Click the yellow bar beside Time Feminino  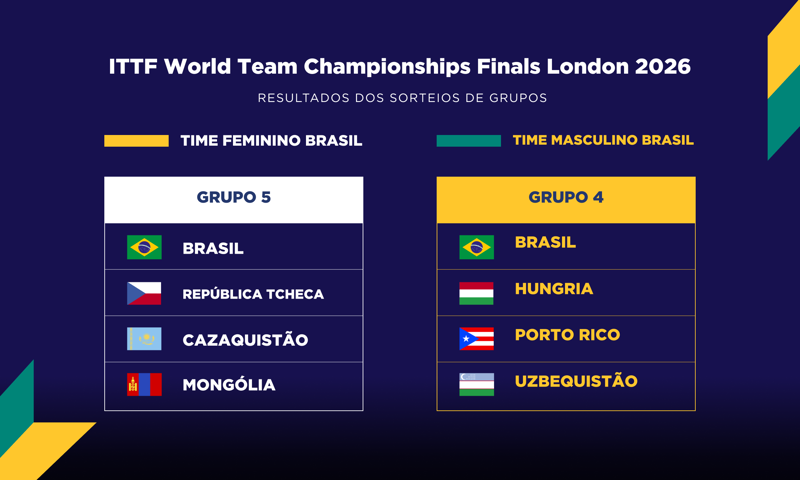[x=136, y=141]
